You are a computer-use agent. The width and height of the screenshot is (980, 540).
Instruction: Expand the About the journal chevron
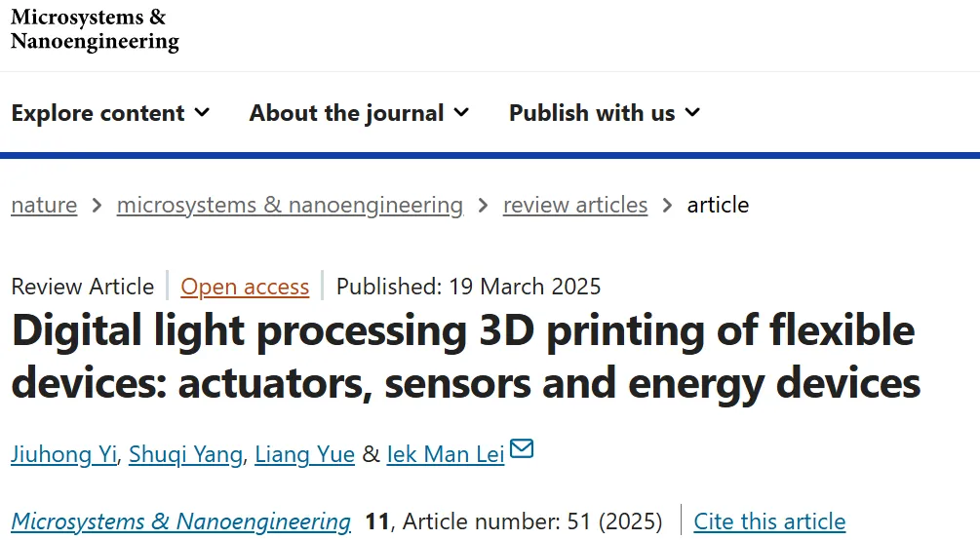pyautogui.click(x=461, y=113)
